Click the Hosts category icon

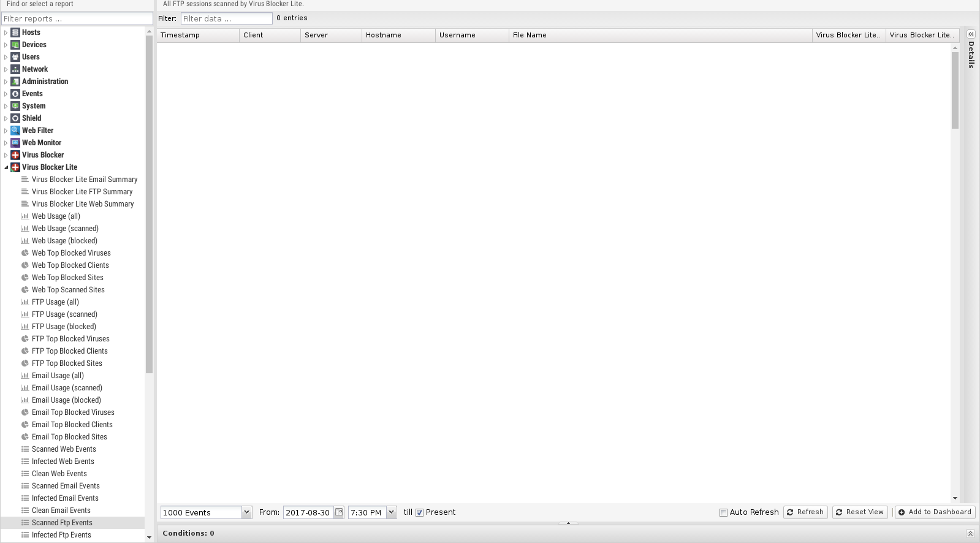point(15,32)
